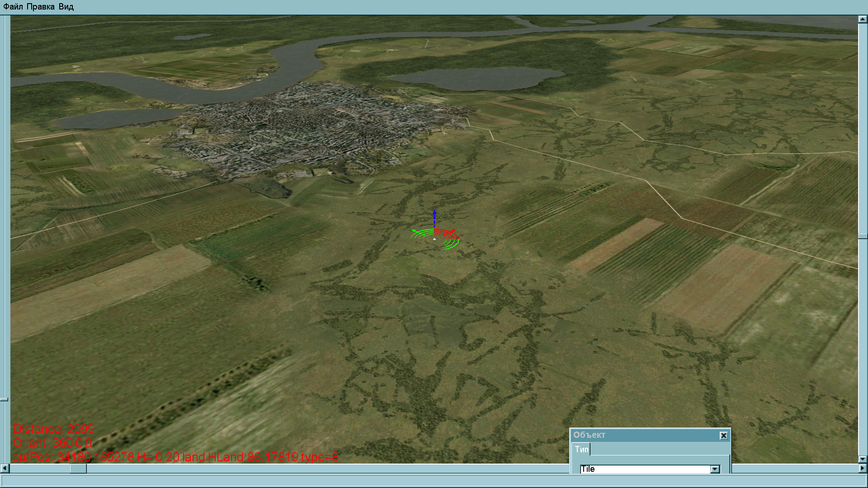Click the green rotation gizmo arrowhead
This screenshot has width=868, height=488.
point(414,231)
